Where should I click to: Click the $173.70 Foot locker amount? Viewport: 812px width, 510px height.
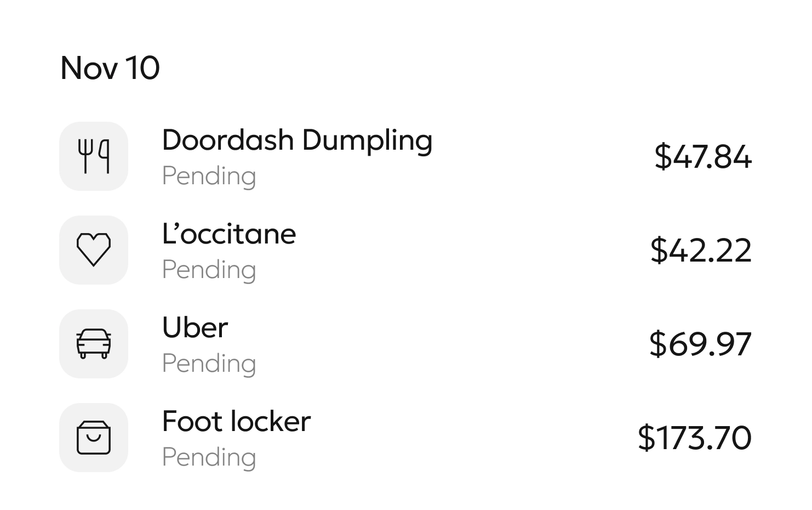(x=694, y=438)
